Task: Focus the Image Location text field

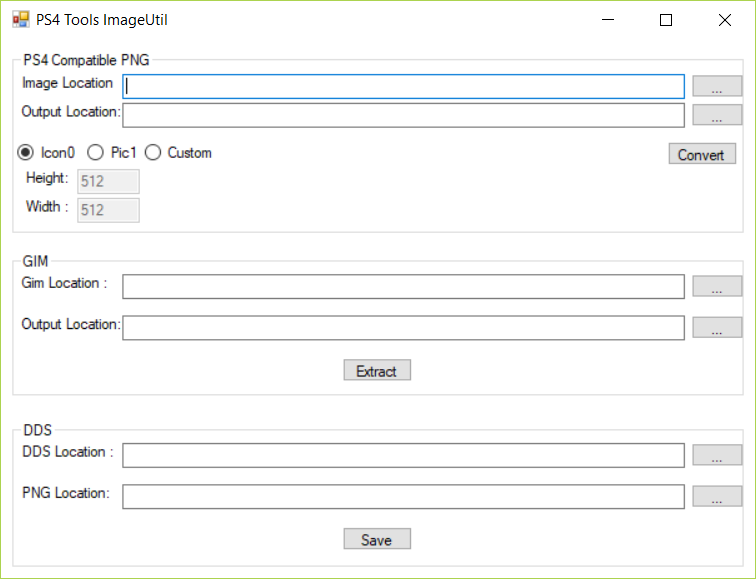Action: coord(404,87)
